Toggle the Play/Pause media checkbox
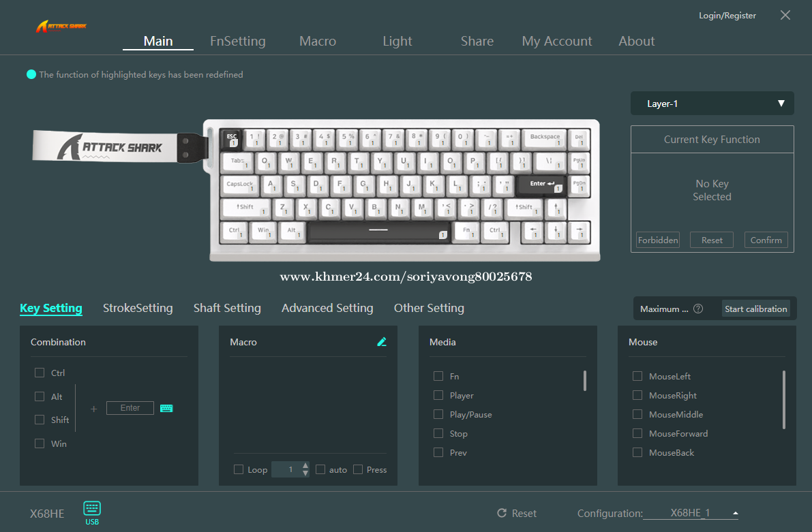The image size is (812, 532). (x=438, y=414)
